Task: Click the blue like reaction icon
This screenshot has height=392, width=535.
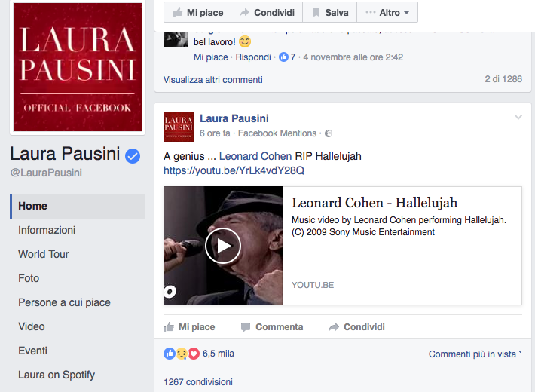Action: point(170,354)
